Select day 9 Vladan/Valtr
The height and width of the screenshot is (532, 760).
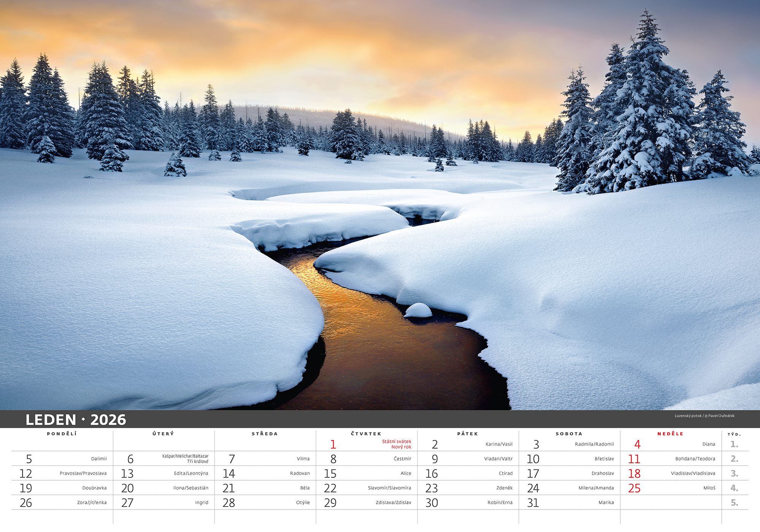(468, 459)
